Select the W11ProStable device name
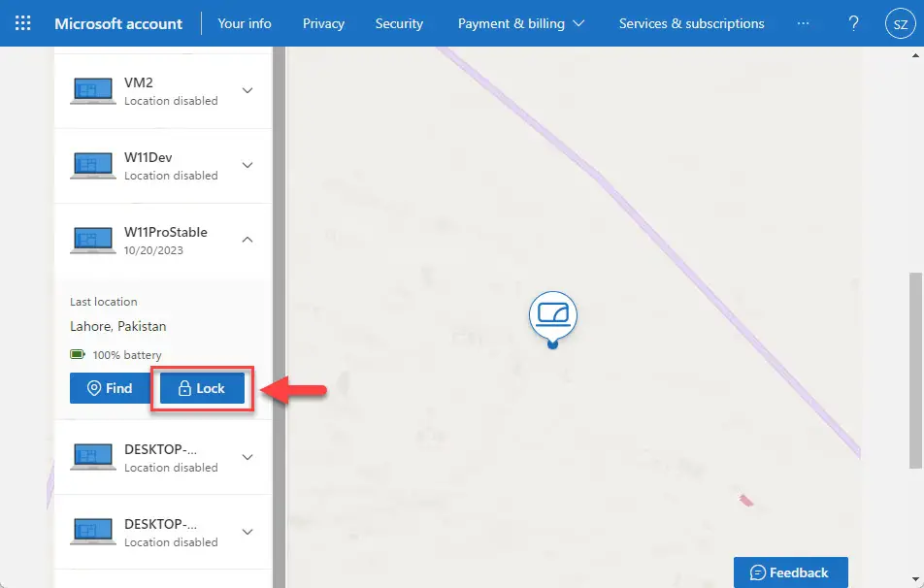The height and width of the screenshot is (588, 924). [x=166, y=232]
